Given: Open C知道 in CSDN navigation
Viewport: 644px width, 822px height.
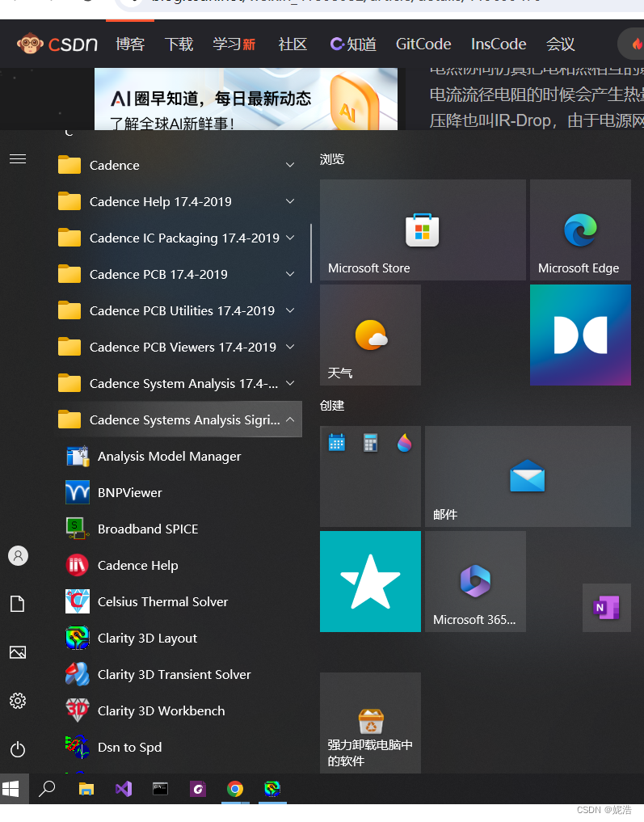Looking at the screenshot, I should 353,44.
